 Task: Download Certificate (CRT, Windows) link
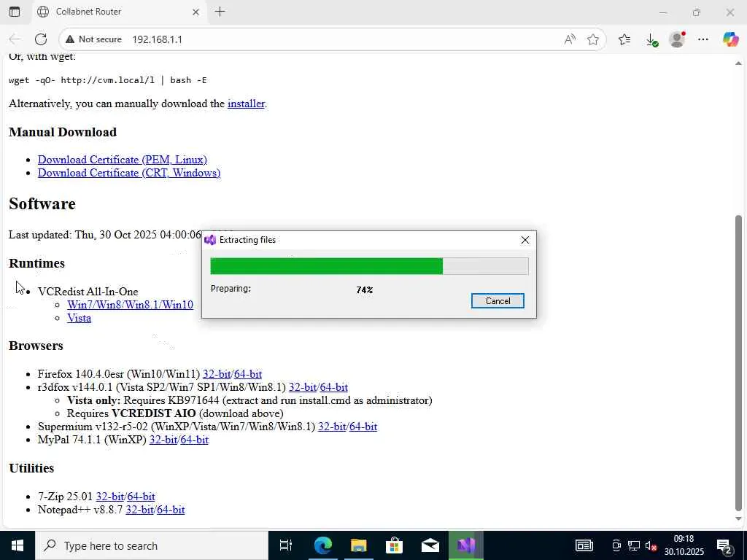coord(129,172)
